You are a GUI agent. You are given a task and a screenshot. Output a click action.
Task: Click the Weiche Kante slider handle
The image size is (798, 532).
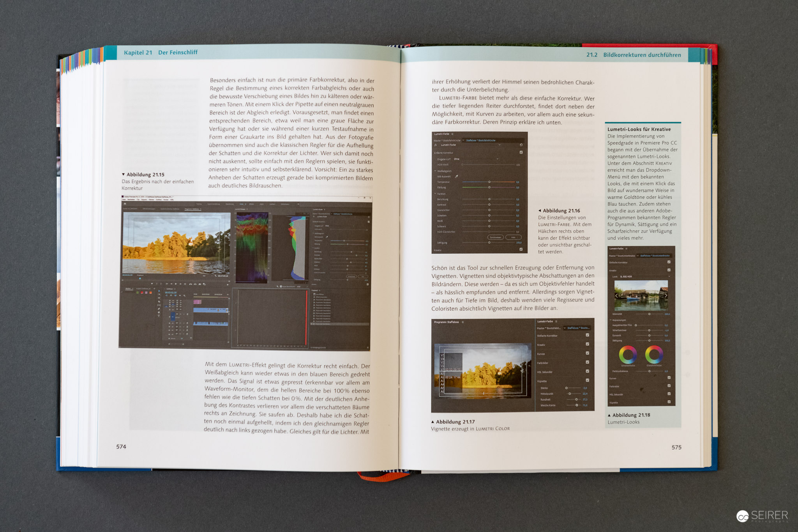[577, 405]
